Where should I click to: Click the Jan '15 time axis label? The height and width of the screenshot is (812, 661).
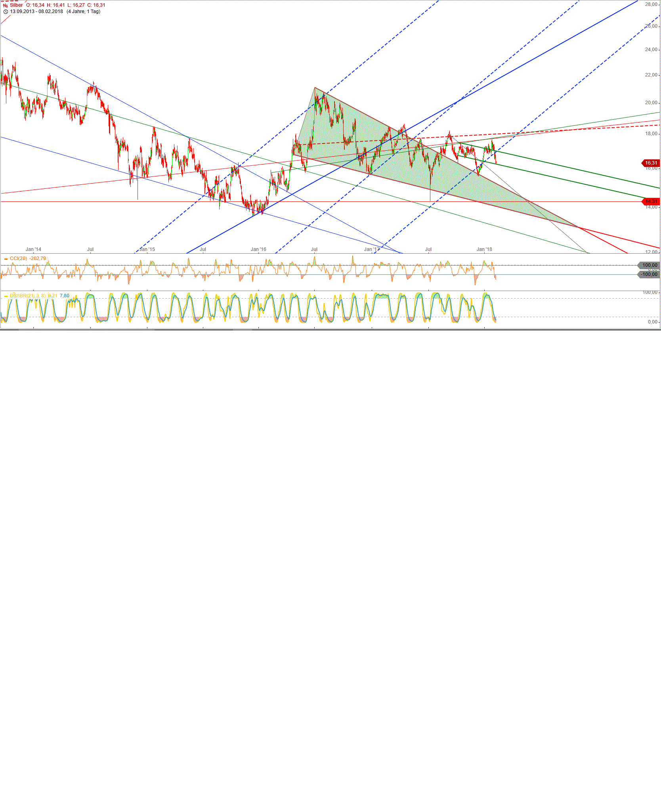pos(147,249)
